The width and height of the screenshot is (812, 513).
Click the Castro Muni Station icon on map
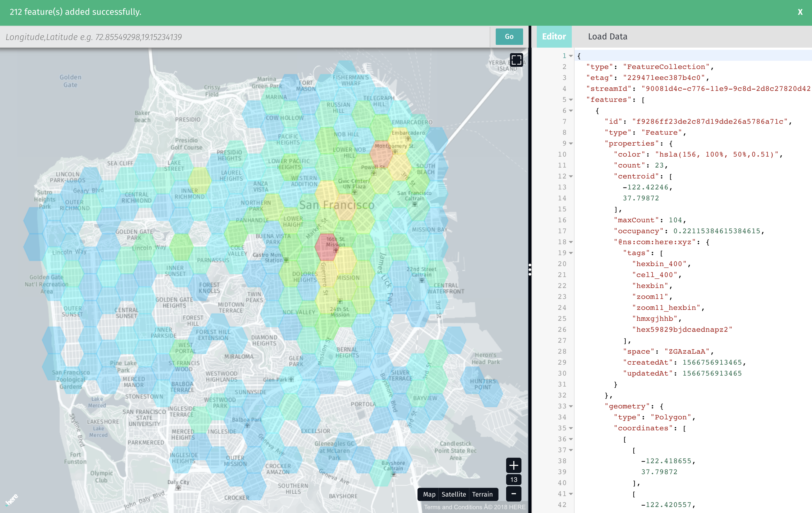pyautogui.click(x=286, y=260)
